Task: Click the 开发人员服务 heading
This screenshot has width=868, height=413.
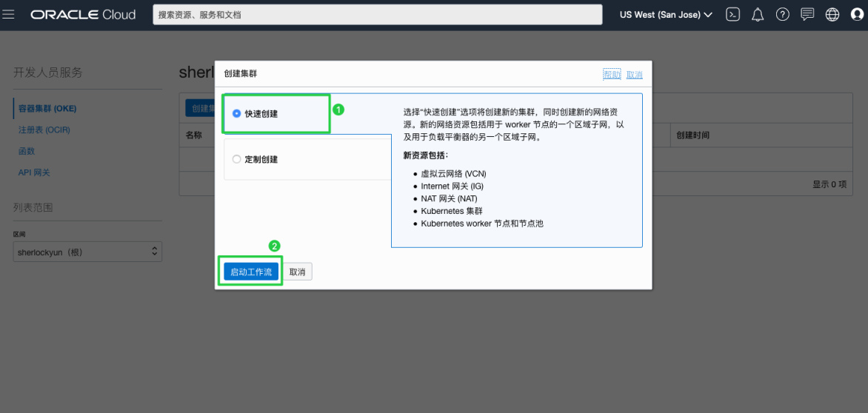Action: click(x=47, y=73)
